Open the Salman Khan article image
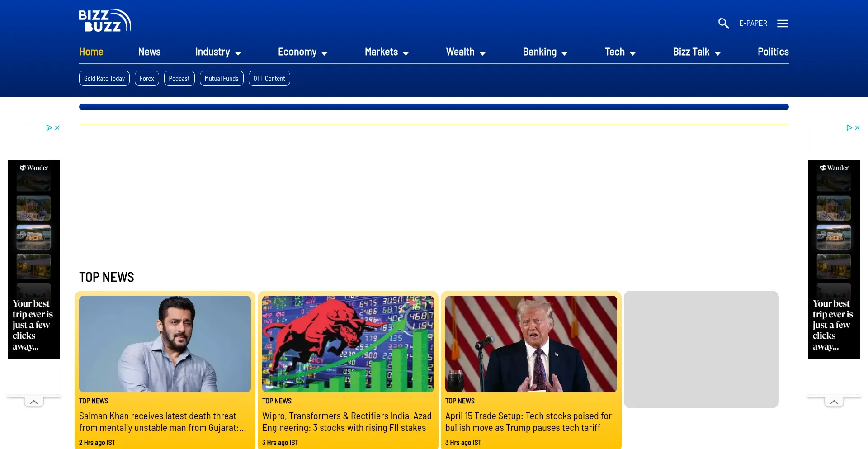This screenshot has width=868, height=449. coord(165,344)
